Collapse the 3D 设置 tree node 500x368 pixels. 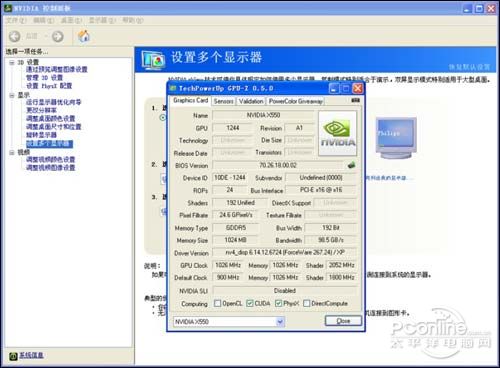[x=12, y=62]
